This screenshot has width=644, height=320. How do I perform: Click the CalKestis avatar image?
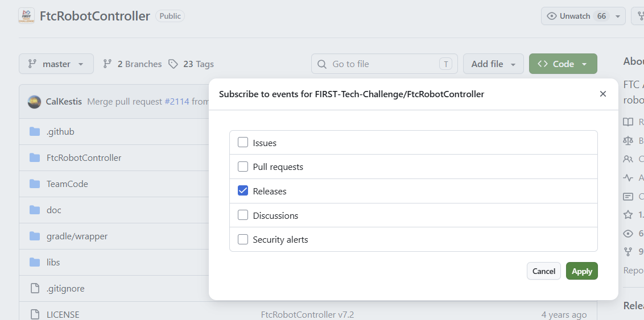(x=34, y=102)
